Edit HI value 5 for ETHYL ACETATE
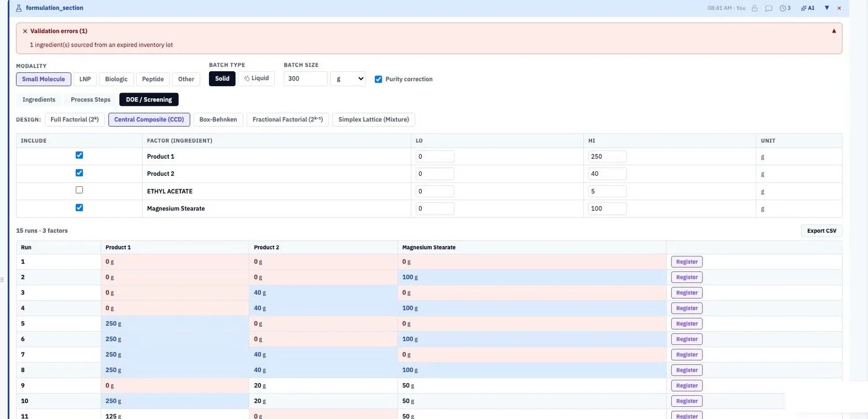This screenshot has width=868, height=419. pyautogui.click(x=608, y=191)
